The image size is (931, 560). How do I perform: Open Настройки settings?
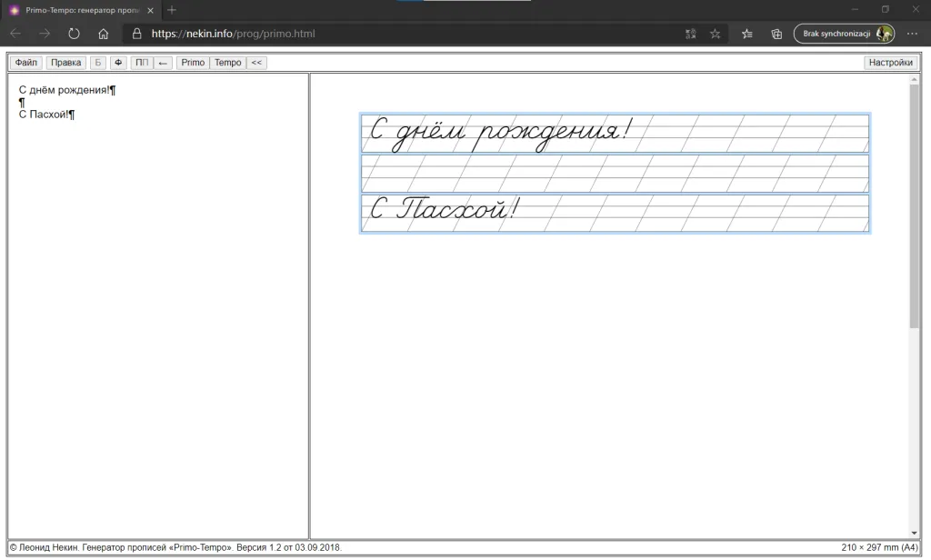point(890,63)
